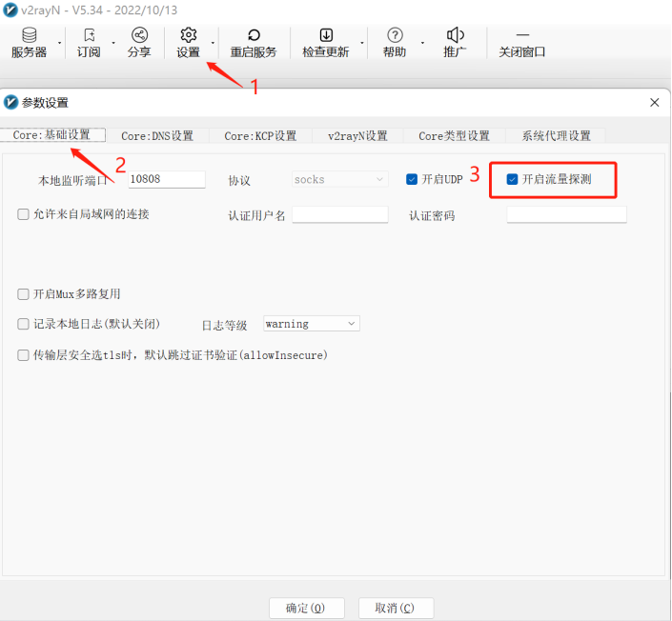Enable the allowInsecure checkbox
The width and height of the screenshot is (672, 621).
[23, 355]
